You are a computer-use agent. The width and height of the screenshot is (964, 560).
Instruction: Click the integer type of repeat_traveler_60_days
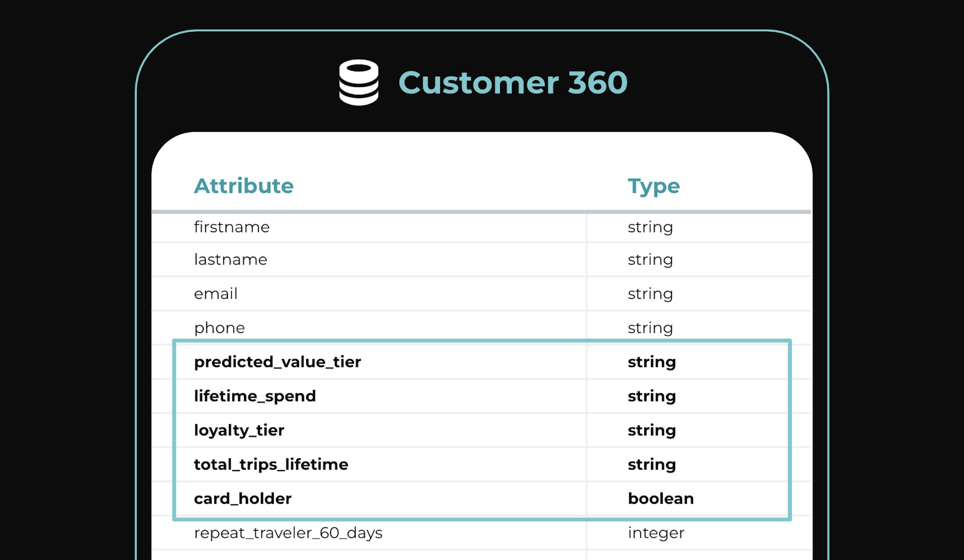pos(656,533)
